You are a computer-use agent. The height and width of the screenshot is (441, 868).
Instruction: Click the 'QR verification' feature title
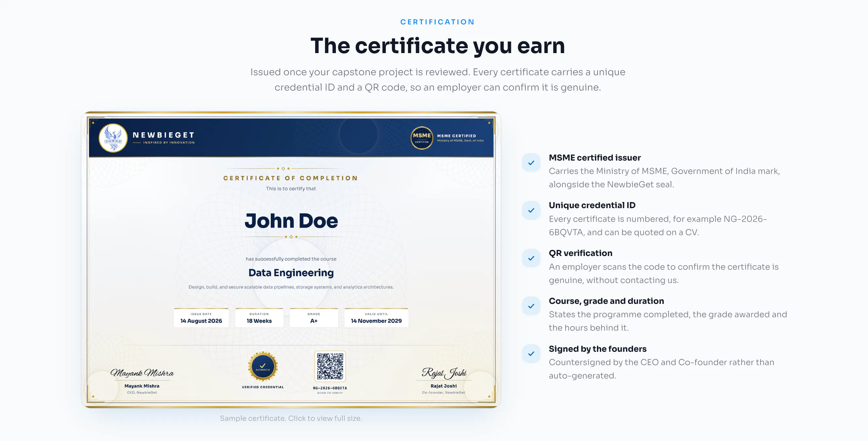[x=581, y=253]
